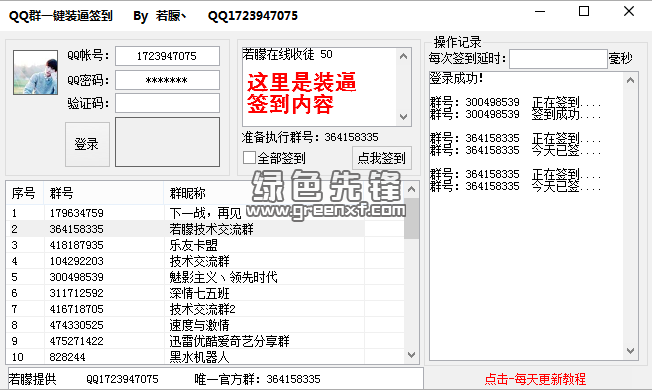Viewport: 652px width, 390px height.
Task: Click down arrow of group list scrollbar
Action: 411,355
